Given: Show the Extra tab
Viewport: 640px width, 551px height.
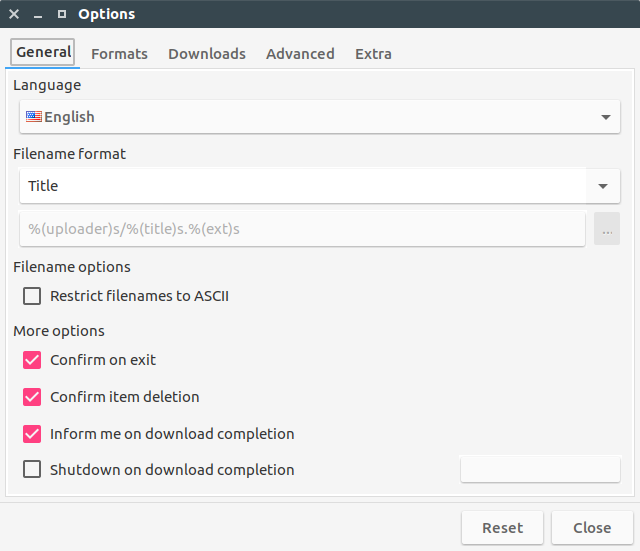Looking at the screenshot, I should [373, 54].
